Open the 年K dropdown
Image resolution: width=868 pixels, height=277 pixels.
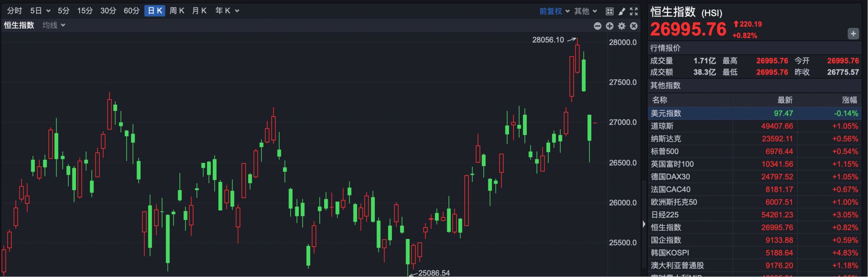(227, 11)
